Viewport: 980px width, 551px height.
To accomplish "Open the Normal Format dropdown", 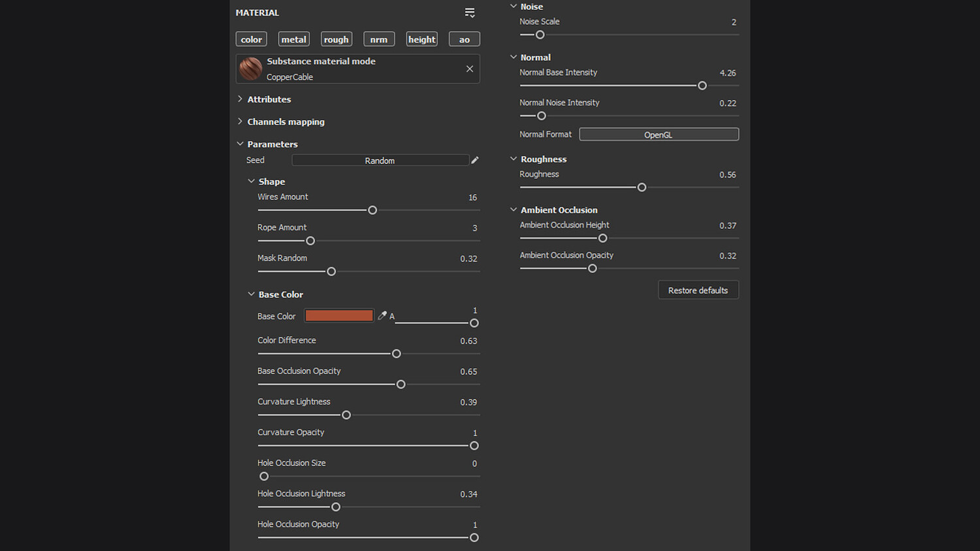I will click(659, 134).
